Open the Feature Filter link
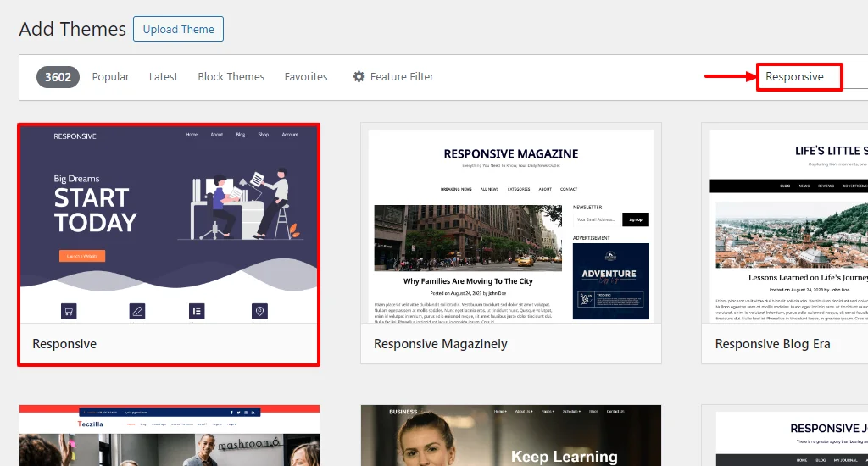 393,77
